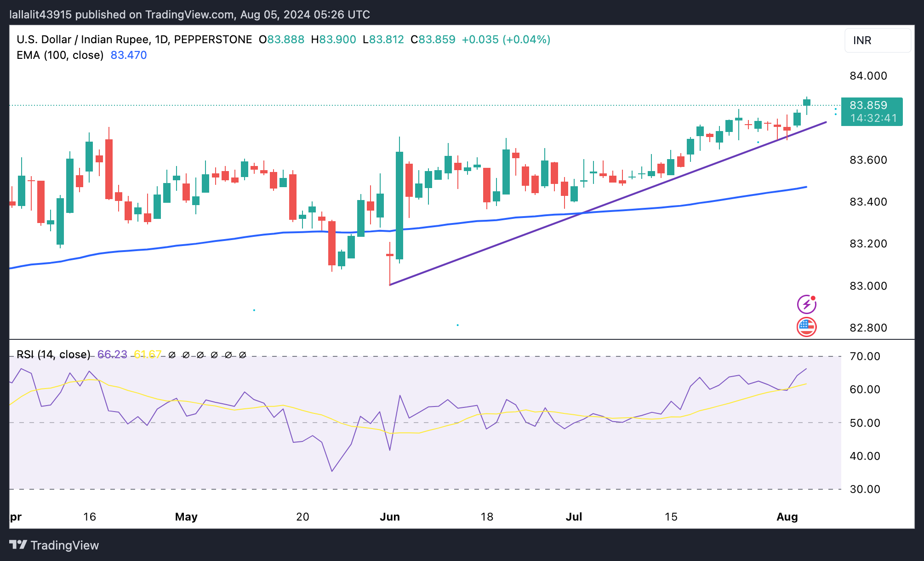Click the last ø symbol in RSI legend

tap(243, 355)
